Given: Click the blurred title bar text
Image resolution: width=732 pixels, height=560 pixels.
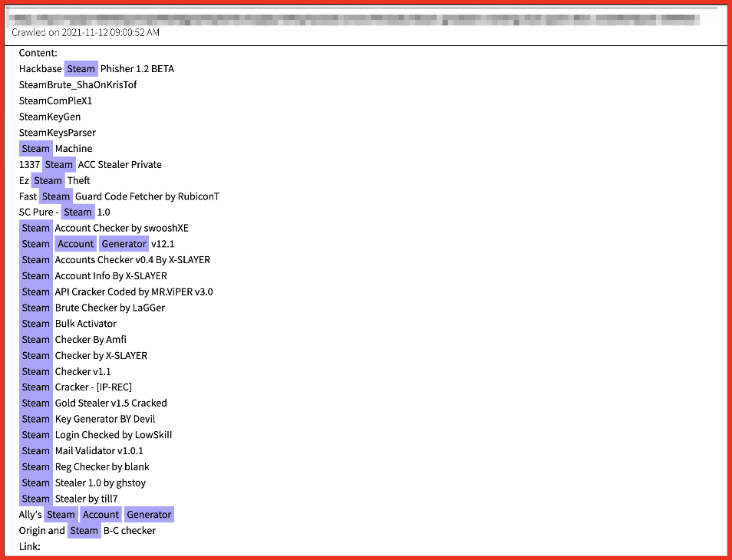Looking at the screenshot, I should 354,20.
